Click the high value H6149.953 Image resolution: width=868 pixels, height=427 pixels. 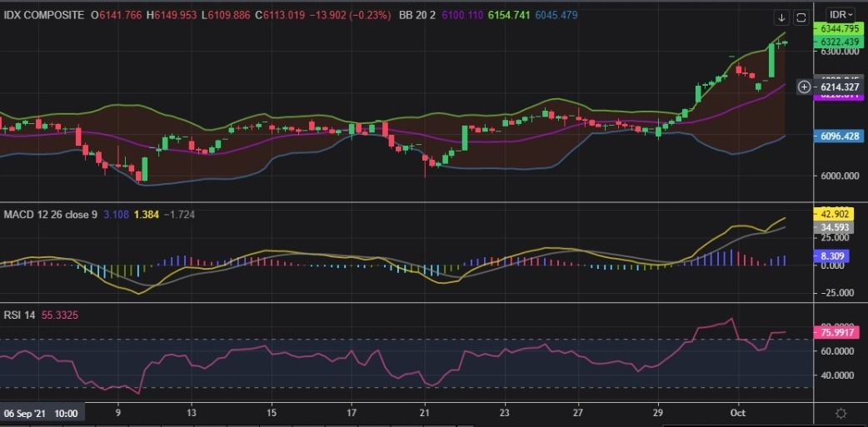(x=171, y=16)
